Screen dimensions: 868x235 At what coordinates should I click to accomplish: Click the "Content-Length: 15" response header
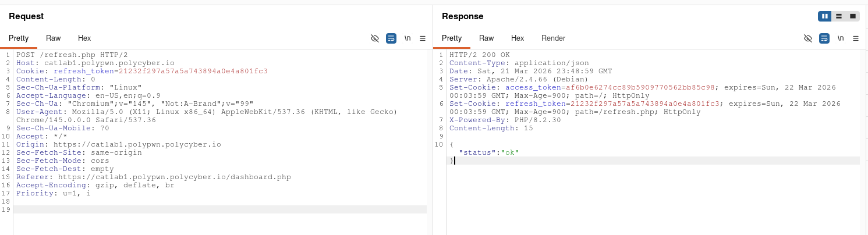pyautogui.click(x=491, y=128)
